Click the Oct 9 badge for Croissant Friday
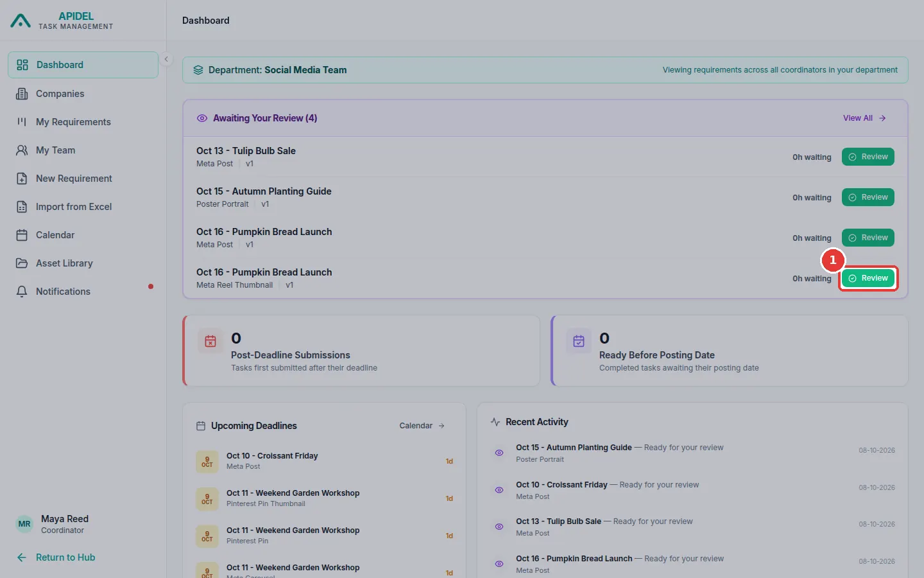This screenshot has height=578, width=924. click(207, 462)
